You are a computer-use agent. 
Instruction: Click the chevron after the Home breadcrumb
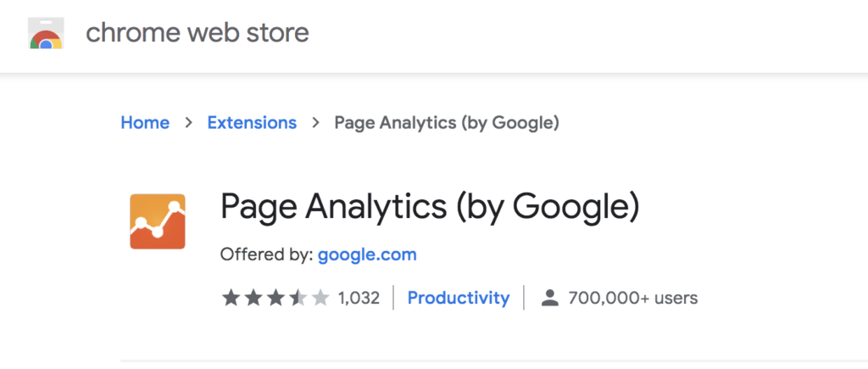pos(189,122)
